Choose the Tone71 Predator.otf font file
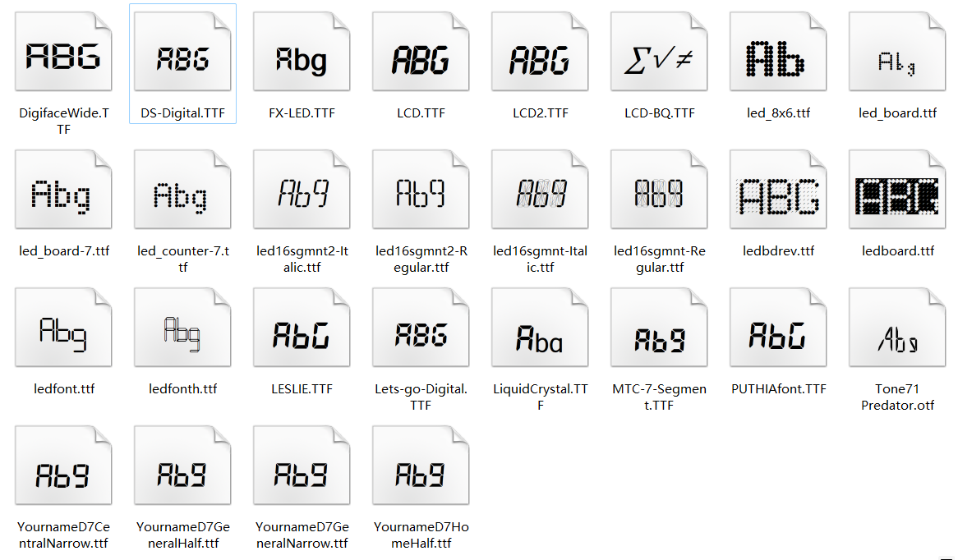Image resolution: width=958 pixels, height=560 pixels. pyautogui.click(x=897, y=330)
